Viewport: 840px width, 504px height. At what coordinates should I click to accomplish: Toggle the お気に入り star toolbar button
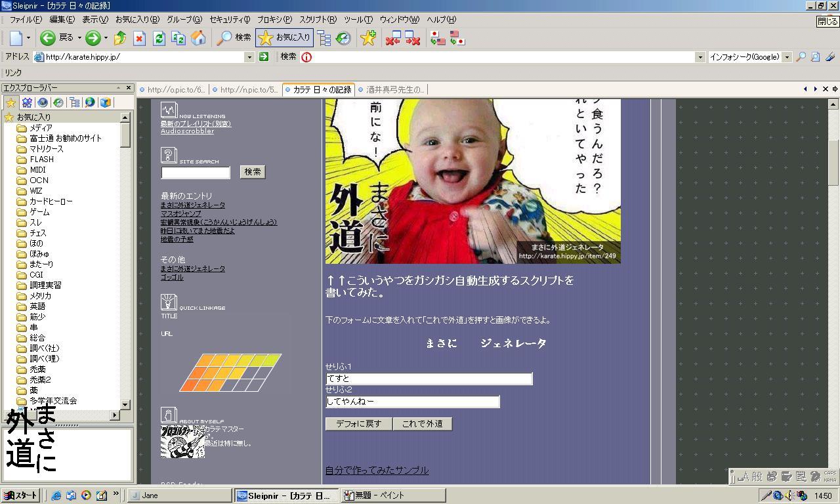point(284,38)
